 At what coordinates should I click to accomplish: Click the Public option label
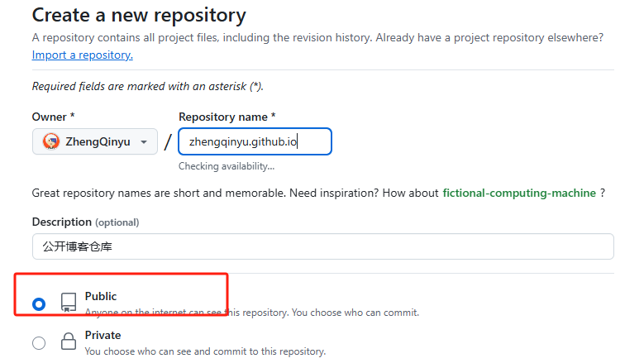pos(101,296)
